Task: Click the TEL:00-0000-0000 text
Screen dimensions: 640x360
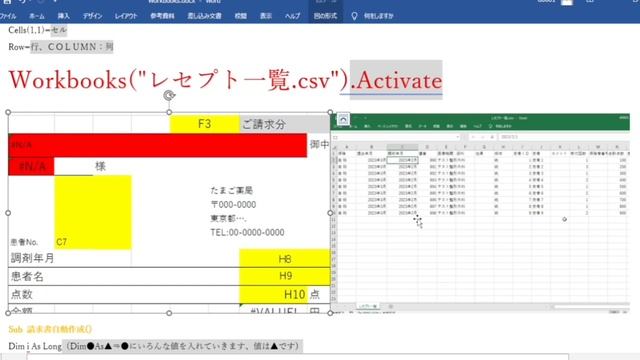Action: [247, 233]
